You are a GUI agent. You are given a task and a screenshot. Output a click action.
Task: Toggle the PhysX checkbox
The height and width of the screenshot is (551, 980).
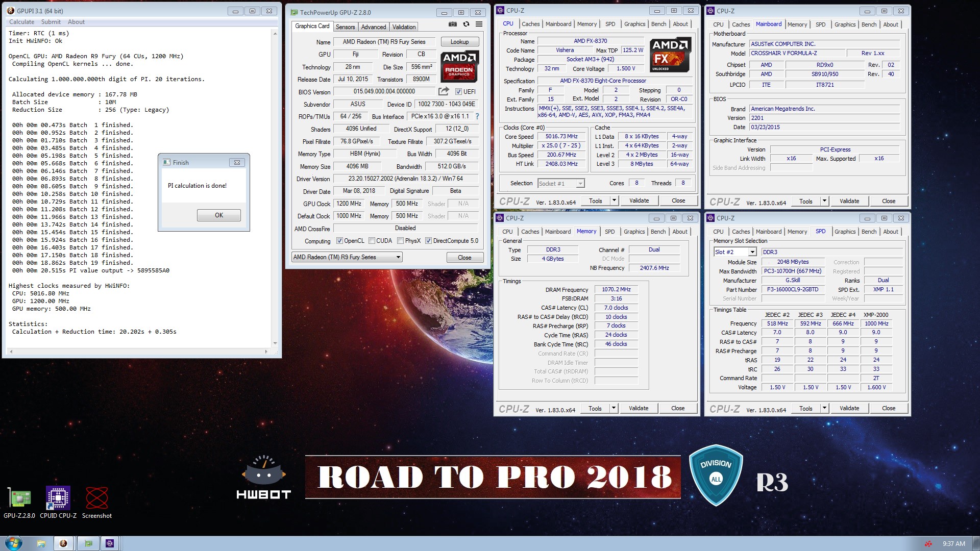tap(401, 241)
